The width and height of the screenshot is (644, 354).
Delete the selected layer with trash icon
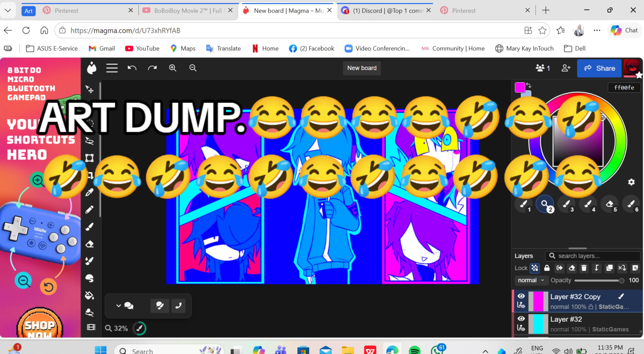click(584, 268)
